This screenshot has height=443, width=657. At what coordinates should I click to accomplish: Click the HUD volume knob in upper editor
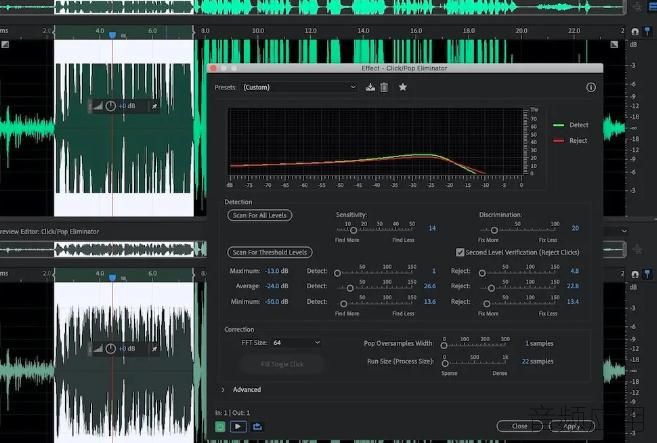click(110, 106)
